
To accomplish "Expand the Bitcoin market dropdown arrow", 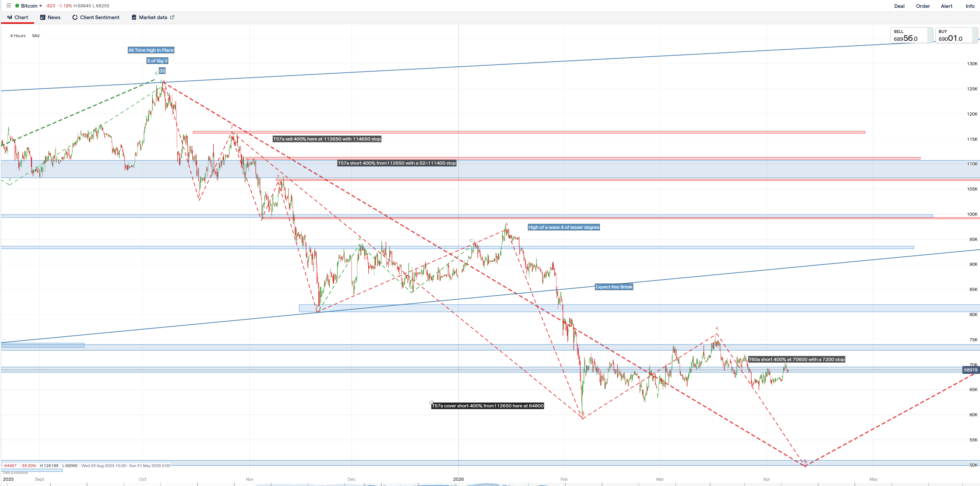I will point(41,6).
